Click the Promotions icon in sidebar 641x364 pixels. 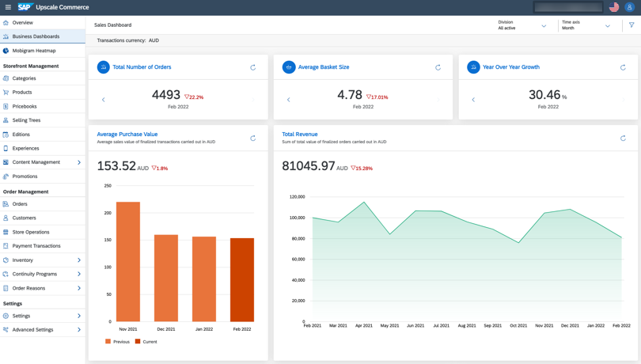6,176
